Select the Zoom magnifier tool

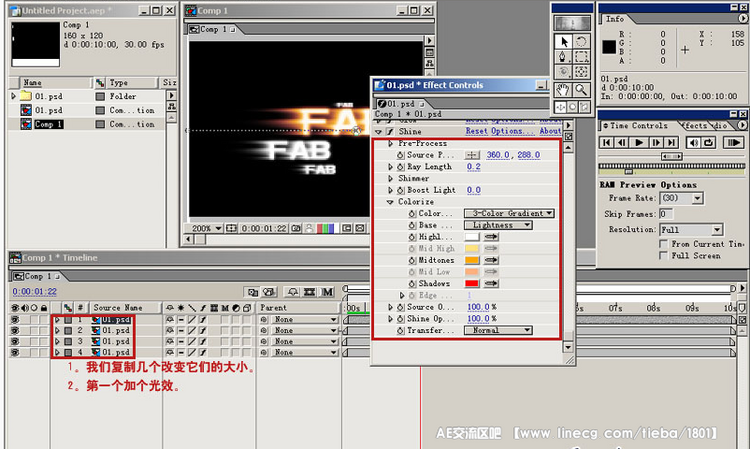(x=581, y=89)
